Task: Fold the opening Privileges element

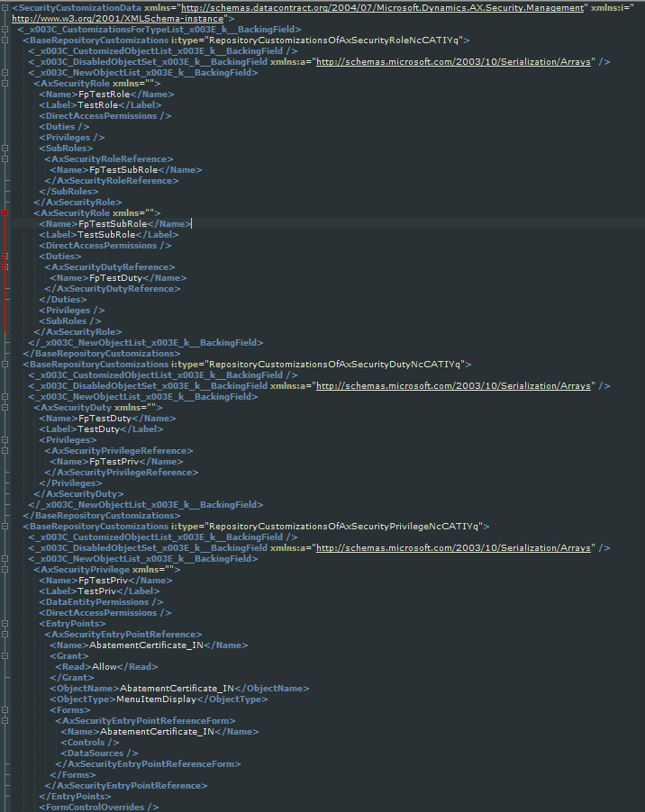Action: pyautogui.click(x=5, y=439)
